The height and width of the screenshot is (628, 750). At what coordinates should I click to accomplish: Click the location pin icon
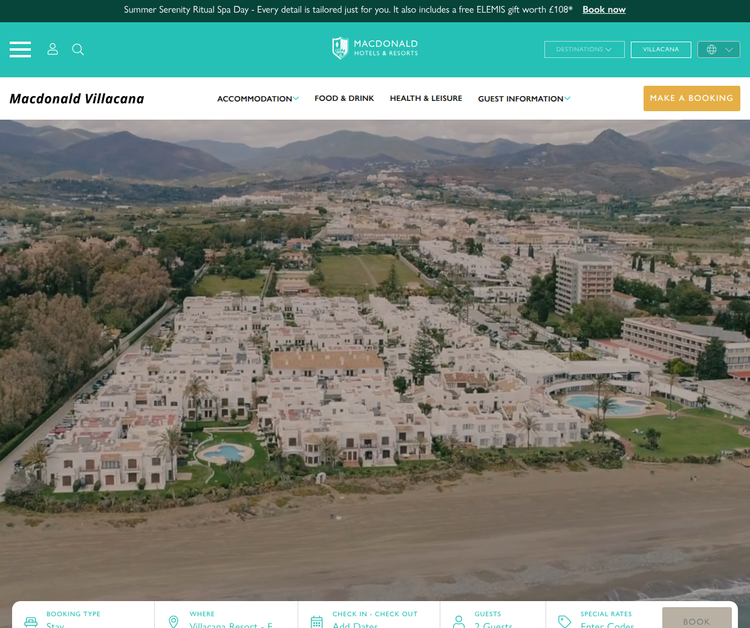(173, 621)
